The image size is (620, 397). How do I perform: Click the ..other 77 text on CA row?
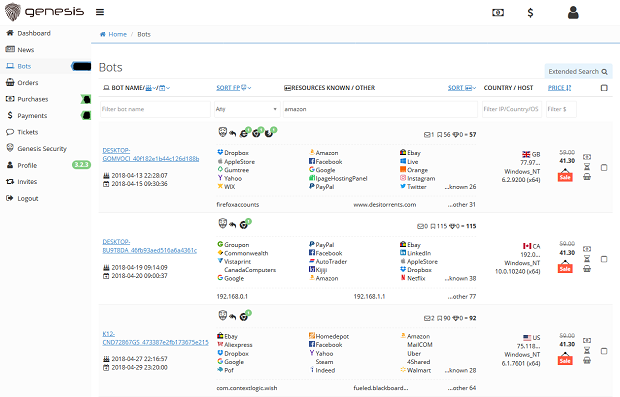tap(461, 297)
